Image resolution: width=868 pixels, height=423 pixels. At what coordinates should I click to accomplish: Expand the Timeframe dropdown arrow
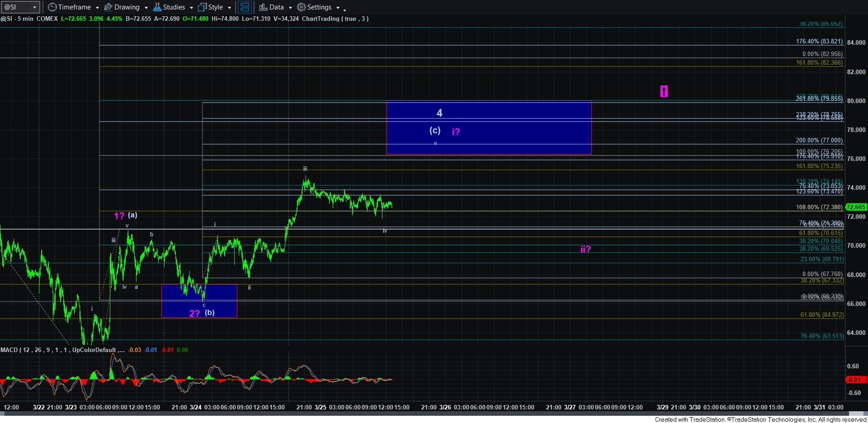[x=97, y=8]
